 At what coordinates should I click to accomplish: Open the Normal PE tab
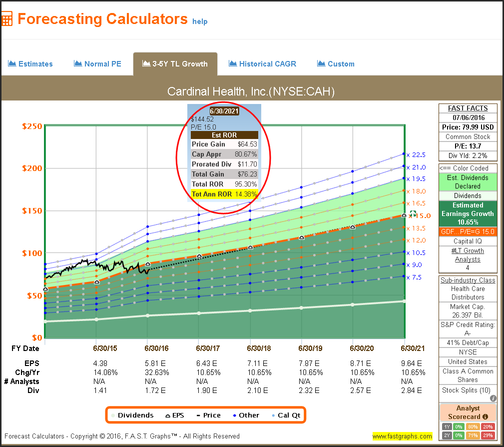click(x=97, y=64)
